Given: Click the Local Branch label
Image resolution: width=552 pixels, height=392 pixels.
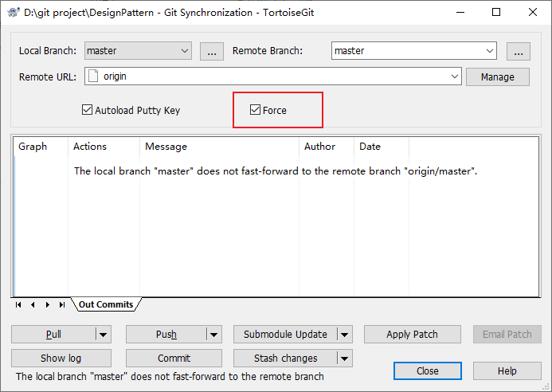Looking at the screenshot, I should [48, 51].
